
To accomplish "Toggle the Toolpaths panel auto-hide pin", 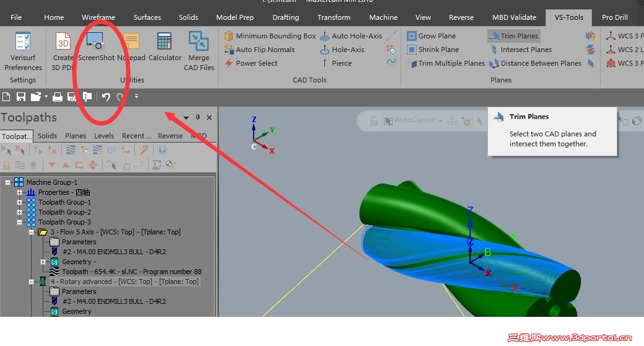I will (x=198, y=117).
